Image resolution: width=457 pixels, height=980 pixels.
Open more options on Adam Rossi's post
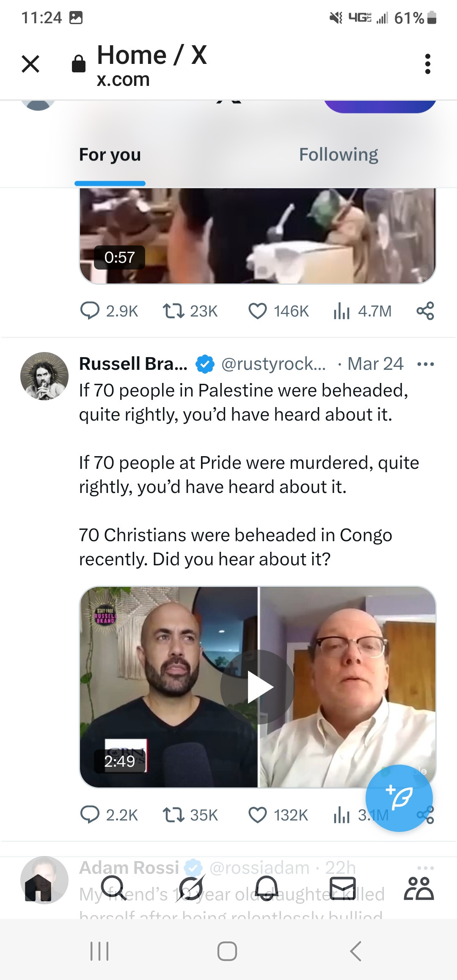coord(425,868)
